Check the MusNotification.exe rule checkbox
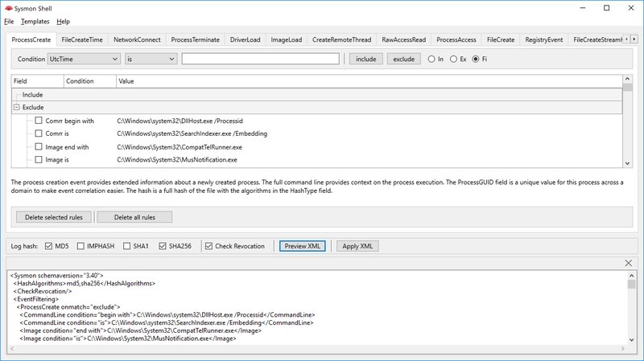The width and height of the screenshot is (644, 361). (x=39, y=159)
